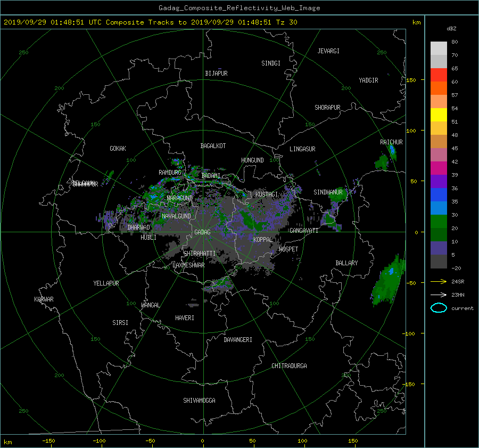Click the SHORAPUR city label
This screenshot has width=479, height=448.
[x=327, y=107]
